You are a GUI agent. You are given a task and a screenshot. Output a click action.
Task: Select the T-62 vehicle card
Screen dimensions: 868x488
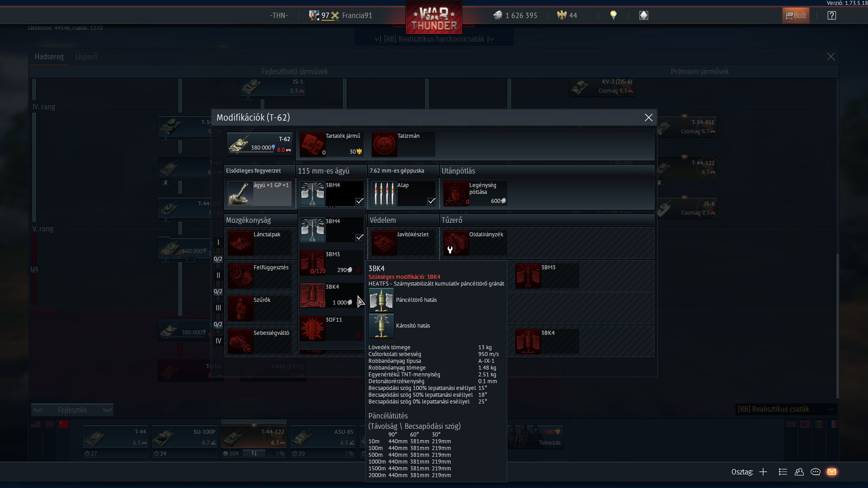click(x=259, y=144)
